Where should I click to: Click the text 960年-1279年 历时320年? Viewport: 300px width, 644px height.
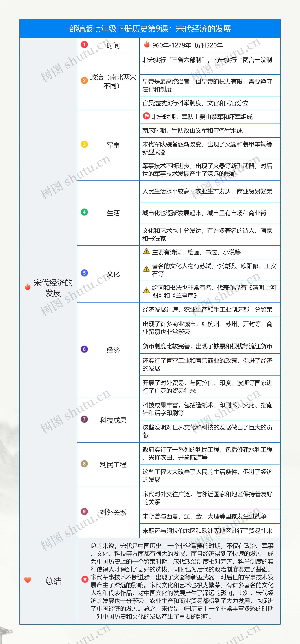(x=187, y=45)
